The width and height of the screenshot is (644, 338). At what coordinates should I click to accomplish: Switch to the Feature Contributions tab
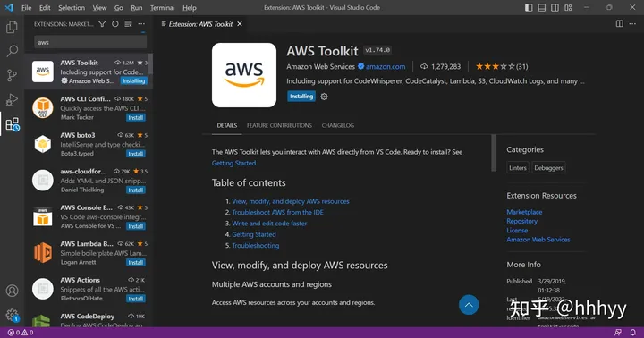(x=279, y=125)
